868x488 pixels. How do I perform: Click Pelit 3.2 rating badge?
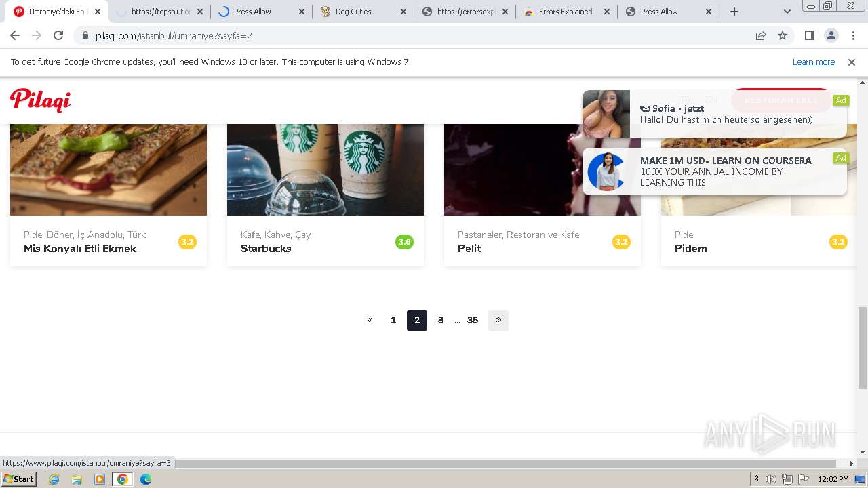[x=621, y=242]
